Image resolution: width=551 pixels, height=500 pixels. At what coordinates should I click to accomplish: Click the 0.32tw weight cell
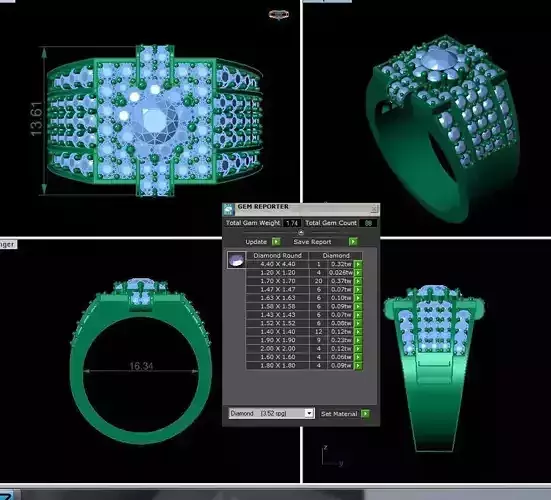pos(341,264)
